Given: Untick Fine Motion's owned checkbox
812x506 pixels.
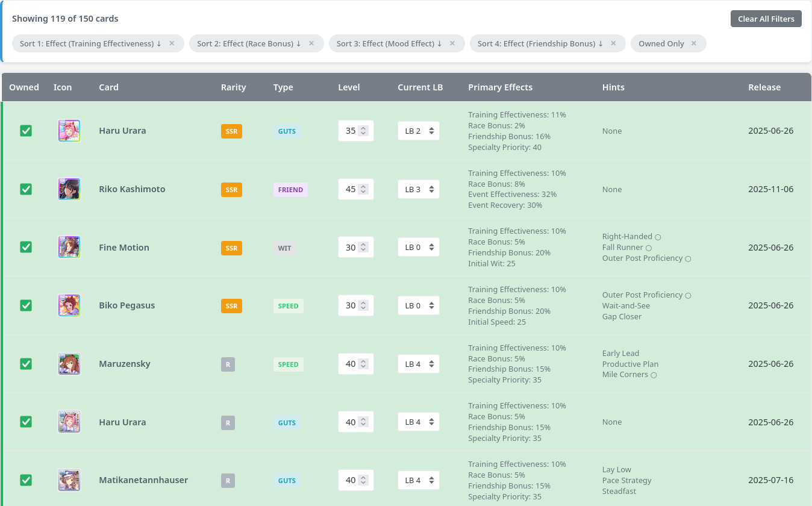Looking at the screenshot, I should 26,247.
